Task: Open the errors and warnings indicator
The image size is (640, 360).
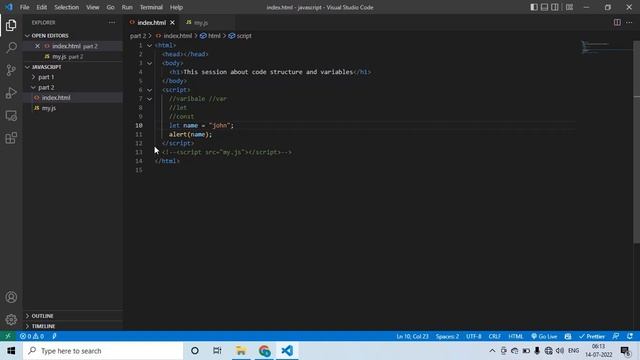Action: (32, 336)
